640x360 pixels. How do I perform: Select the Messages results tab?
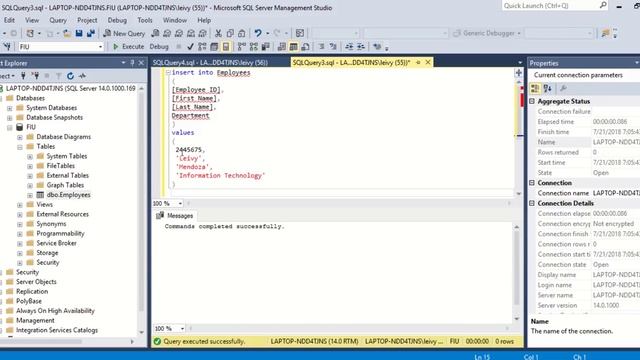click(175, 216)
